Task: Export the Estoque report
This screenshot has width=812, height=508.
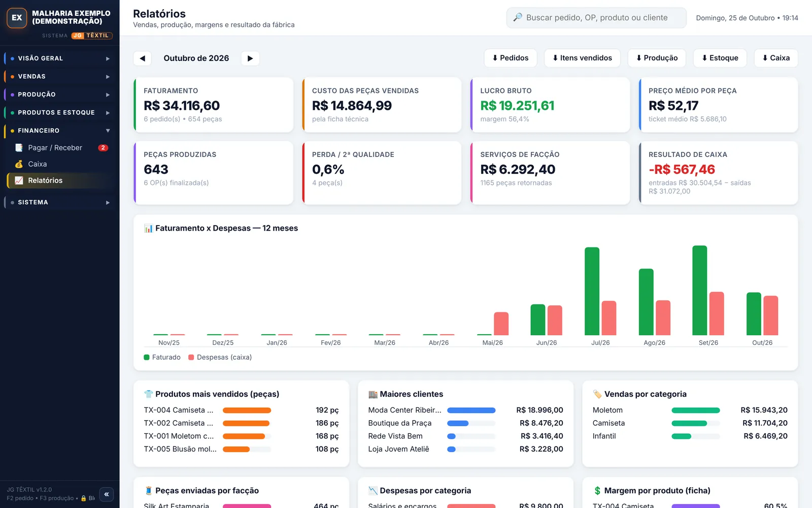Action: point(720,58)
